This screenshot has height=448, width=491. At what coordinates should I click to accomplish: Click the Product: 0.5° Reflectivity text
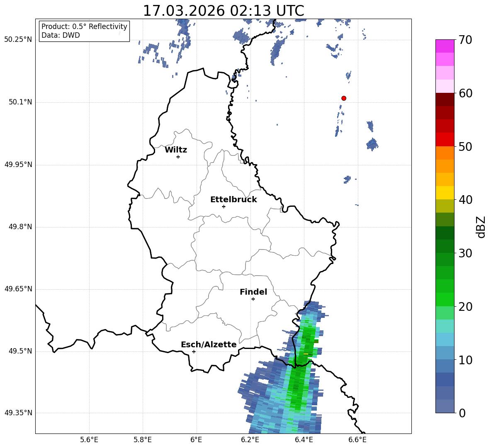click(84, 26)
